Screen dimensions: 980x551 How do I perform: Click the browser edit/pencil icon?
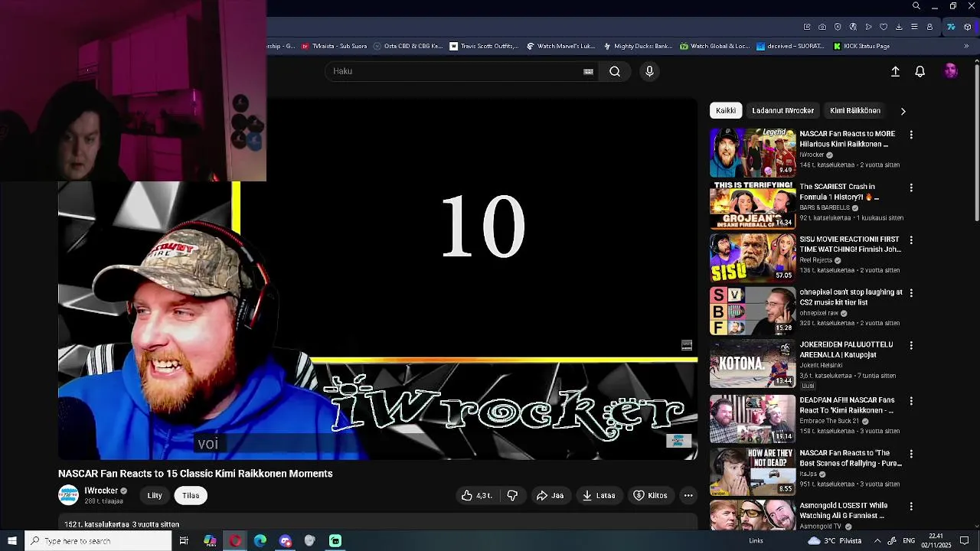tap(807, 27)
